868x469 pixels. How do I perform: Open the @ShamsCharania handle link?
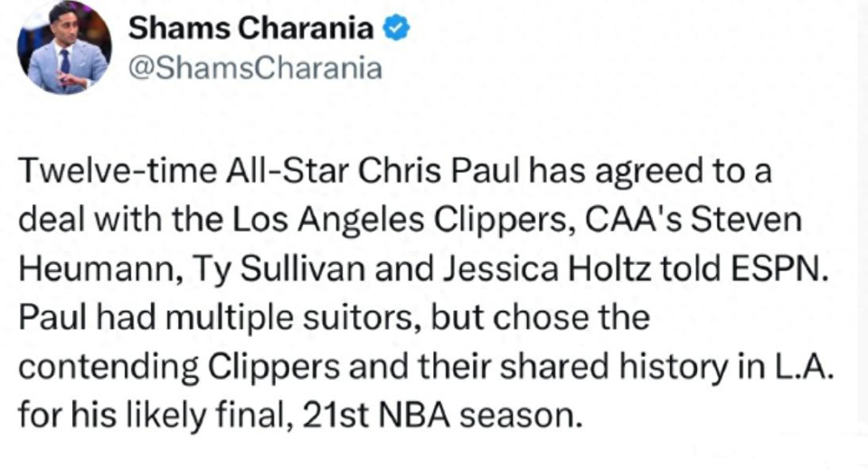pyautogui.click(x=255, y=69)
